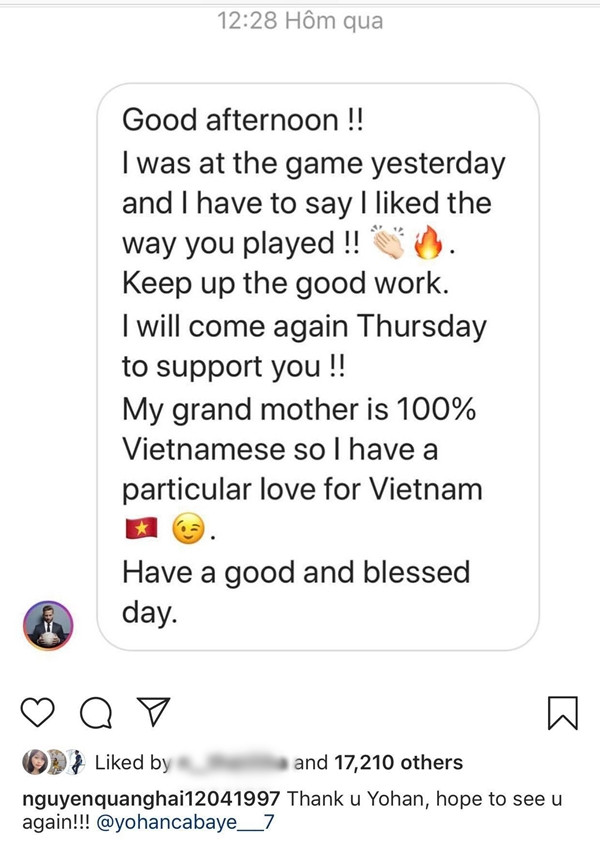
Task: Share the post using the paper plane icon
Action: (x=154, y=711)
